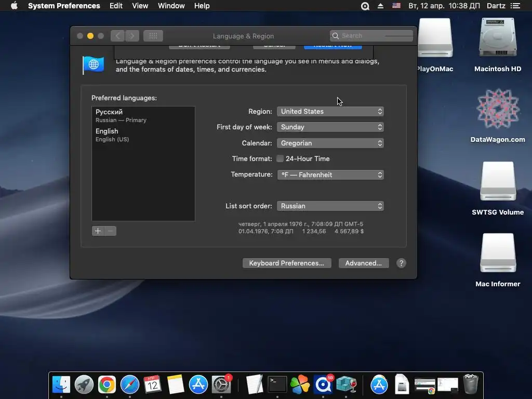Open minimized Chrome window thumbnail in Dock
The height and width of the screenshot is (399, 532).
click(425, 386)
